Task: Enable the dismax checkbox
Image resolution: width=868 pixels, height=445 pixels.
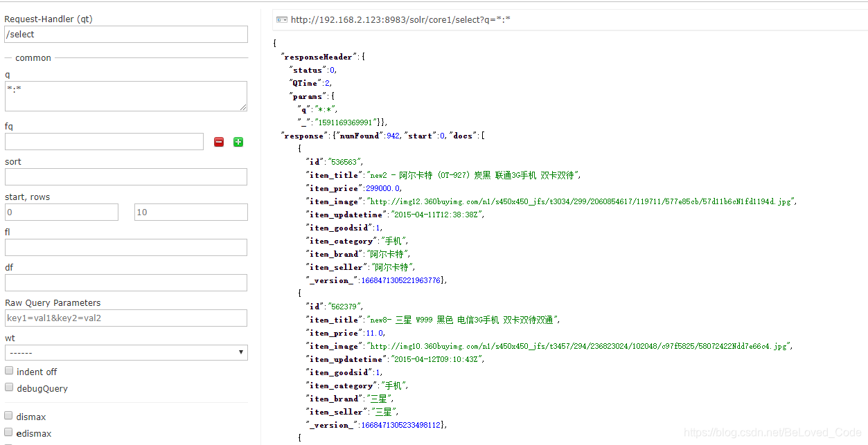Action: (x=9, y=416)
